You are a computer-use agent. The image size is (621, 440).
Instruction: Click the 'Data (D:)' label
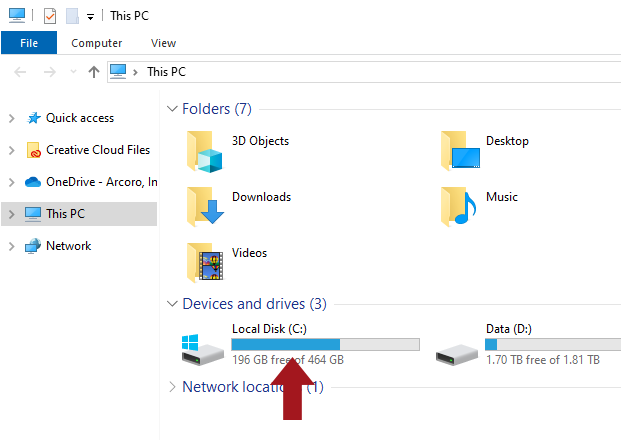tap(509, 329)
